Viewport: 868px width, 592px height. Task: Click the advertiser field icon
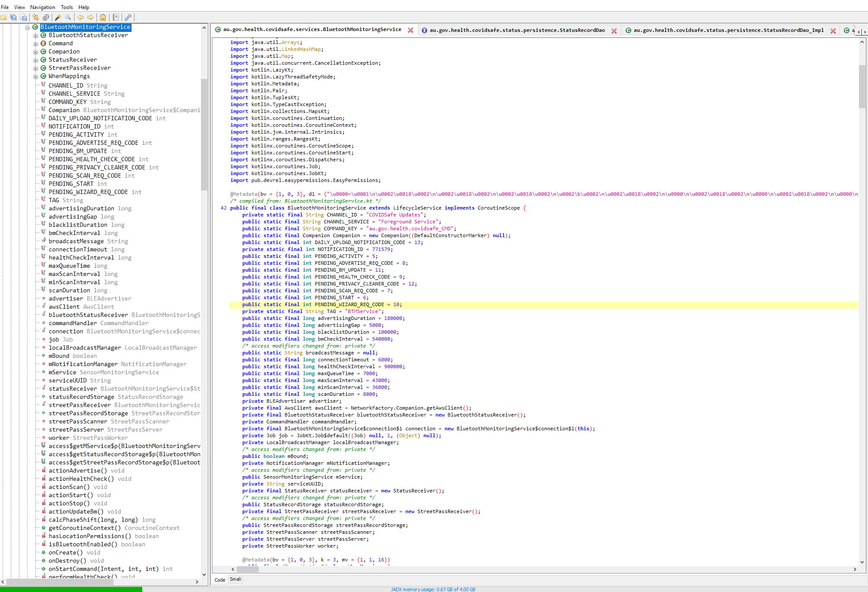[x=44, y=298]
